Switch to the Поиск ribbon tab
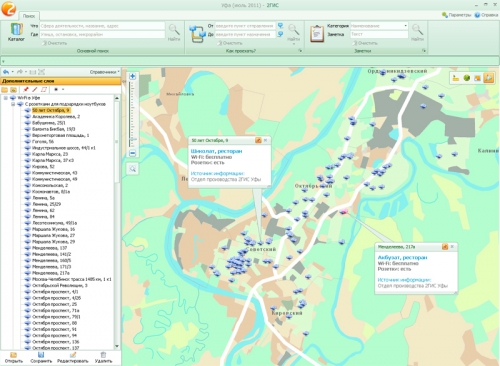The width and height of the screenshot is (500, 366). coord(29,16)
